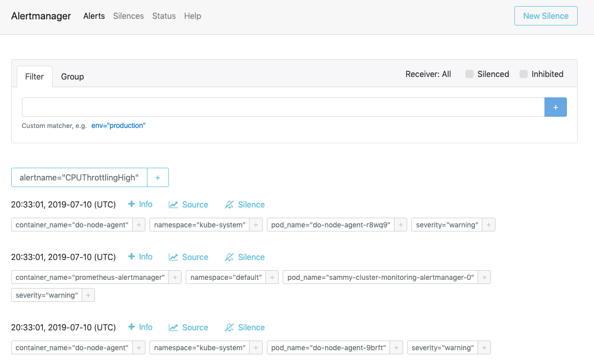The image size is (594, 364).
Task: Click the container_name="prometheus-alertmanager" label
Action: [x=90, y=277]
